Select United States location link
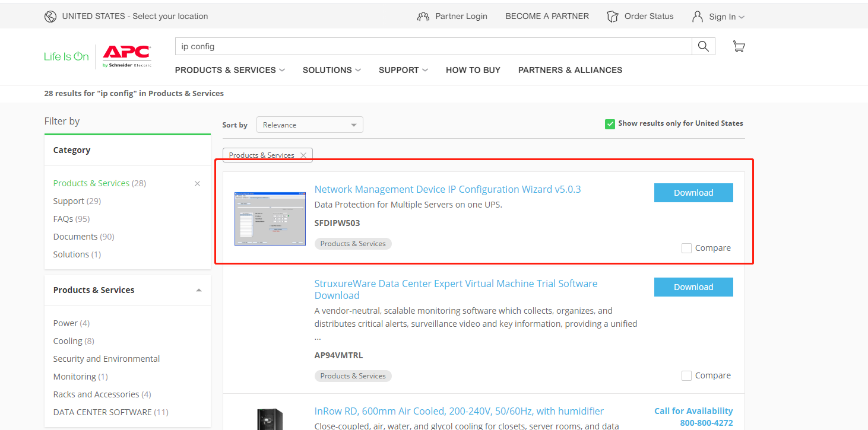The height and width of the screenshot is (430, 868). tap(135, 16)
